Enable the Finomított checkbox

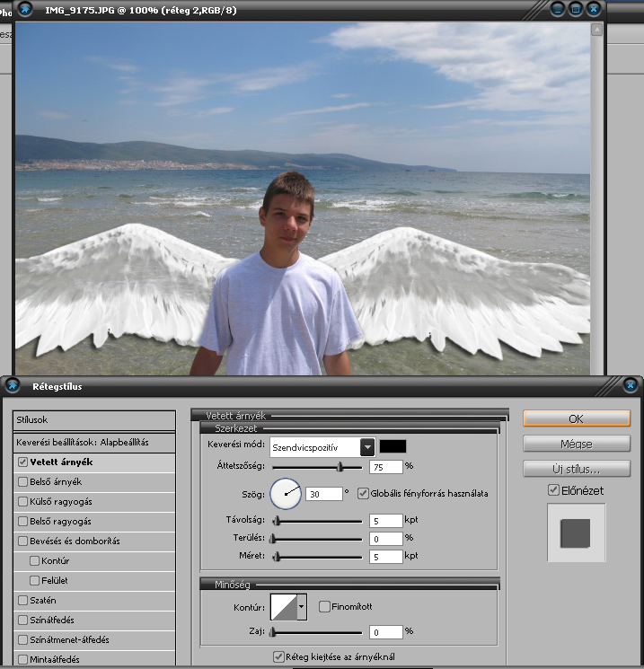325,607
